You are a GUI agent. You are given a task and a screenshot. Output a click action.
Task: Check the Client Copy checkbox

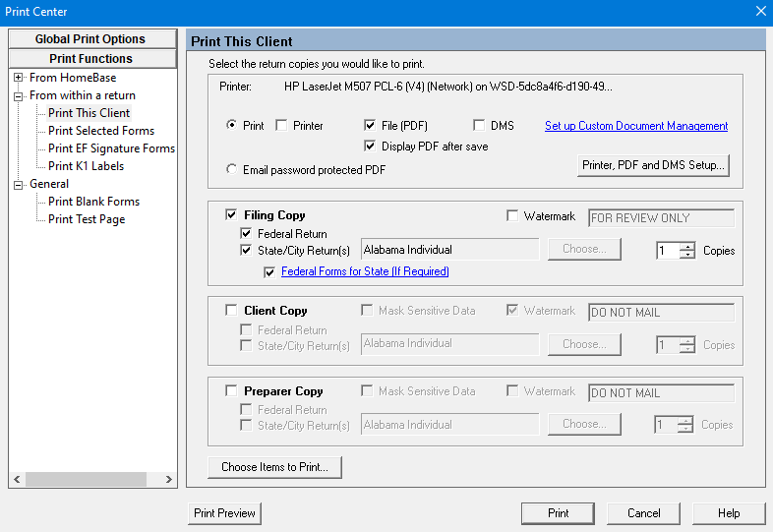pos(231,311)
